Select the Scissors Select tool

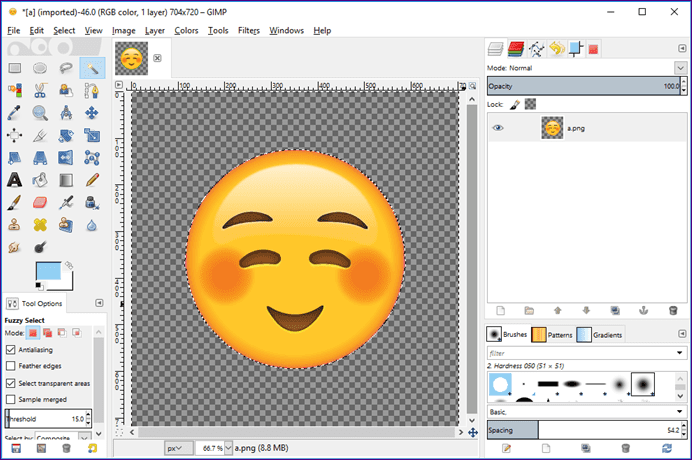[40, 90]
